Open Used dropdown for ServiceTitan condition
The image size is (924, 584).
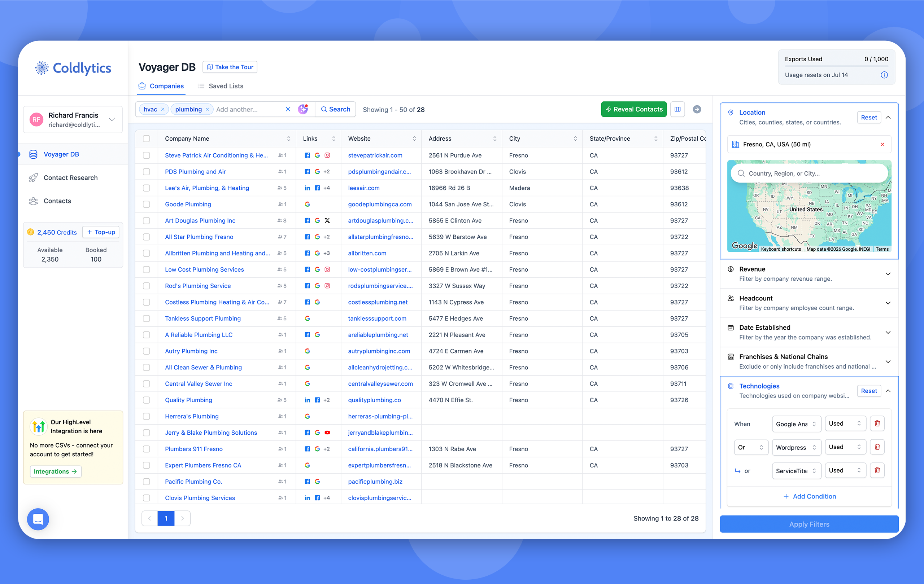coord(845,470)
